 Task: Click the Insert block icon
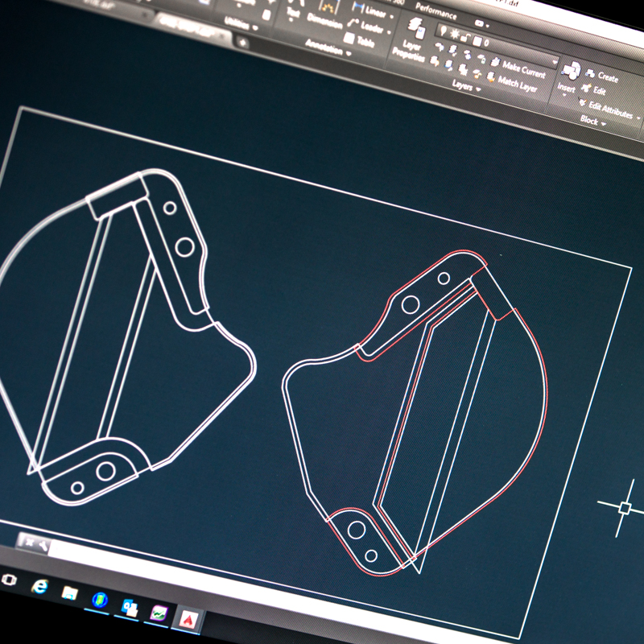pyautogui.click(x=572, y=70)
